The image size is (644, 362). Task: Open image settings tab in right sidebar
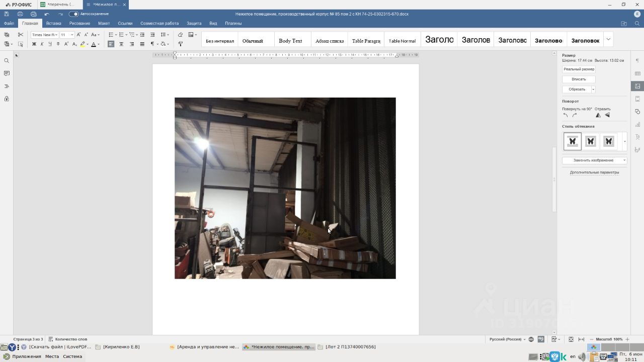coord(637,86)
